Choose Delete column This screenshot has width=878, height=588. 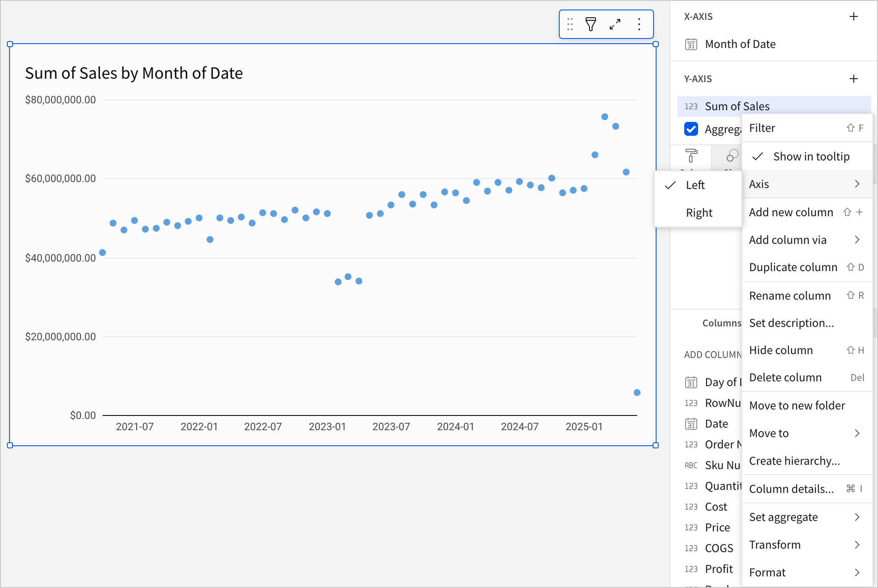coord(807,377)
